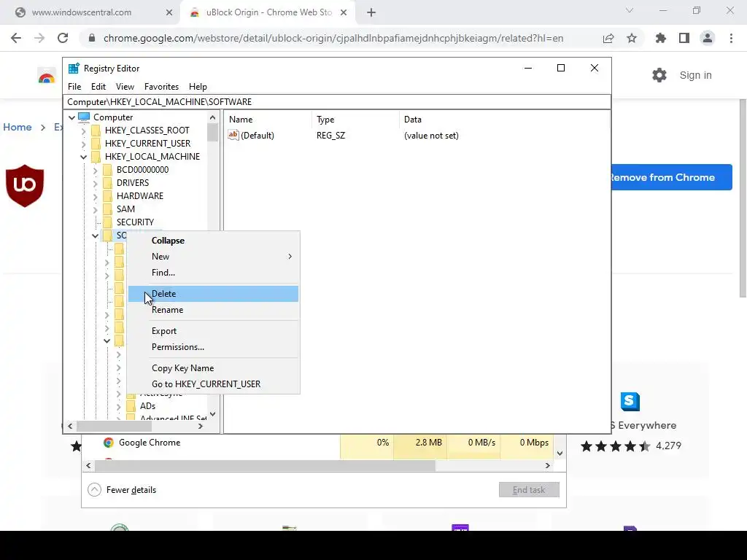Click the site lock icon in address bar
Image resolution: width=747 pixels, height=560 pixels.
pyautogui.click(x=92, y=38)
